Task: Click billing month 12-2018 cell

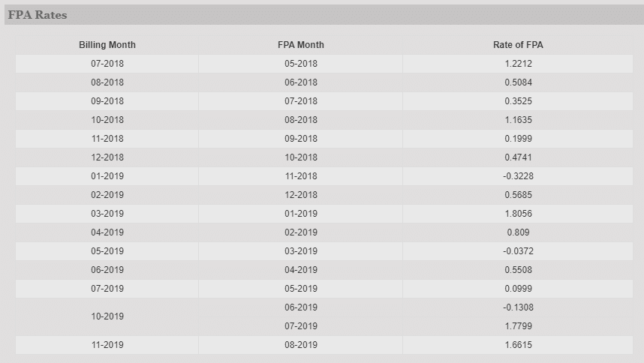Action: (107, 157)
